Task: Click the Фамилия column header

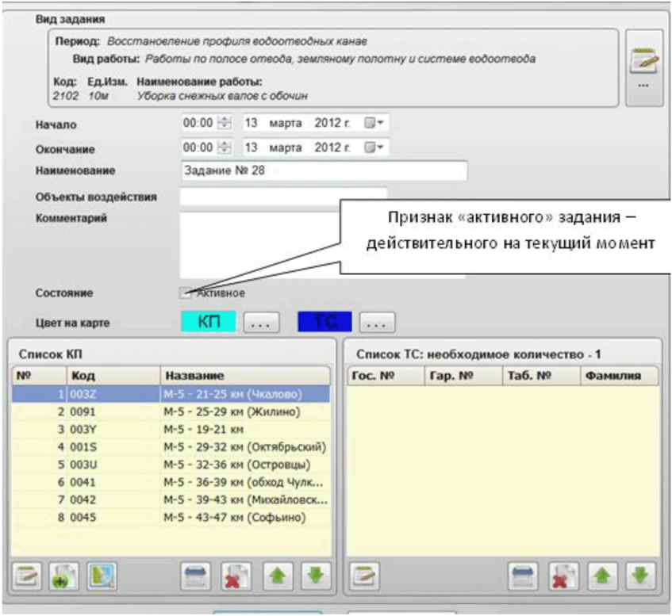Action: point(620,375)
